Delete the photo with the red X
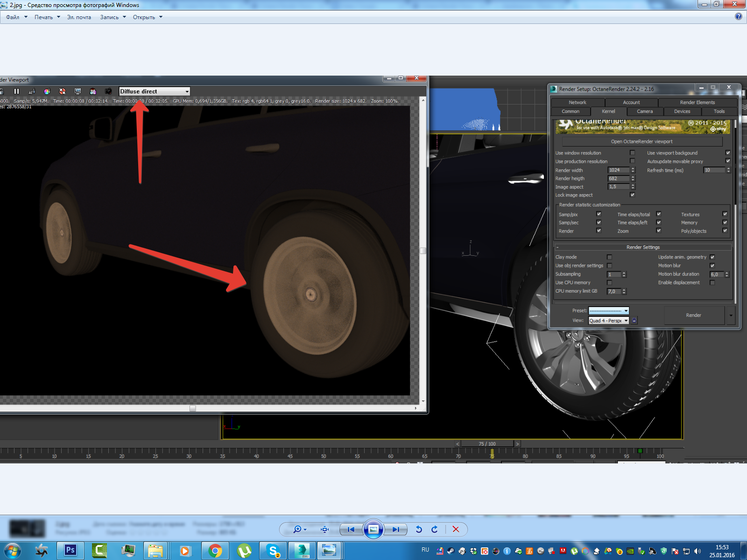Image resolution: width=747 pixels, height=560 pixels. [456, 529]
